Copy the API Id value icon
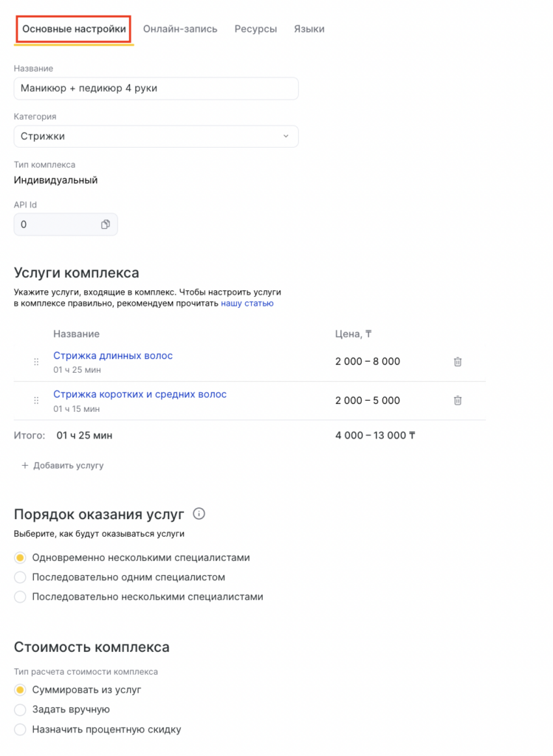553x756 pixels. (106, 224)
